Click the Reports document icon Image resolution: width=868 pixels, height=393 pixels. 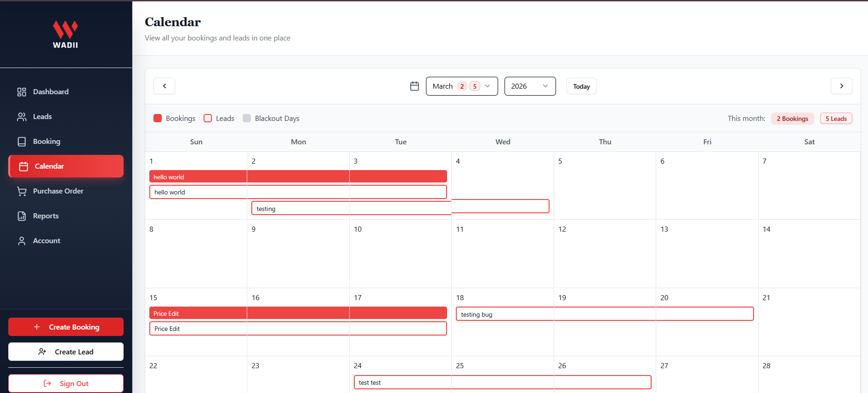(x=22, y=216)
